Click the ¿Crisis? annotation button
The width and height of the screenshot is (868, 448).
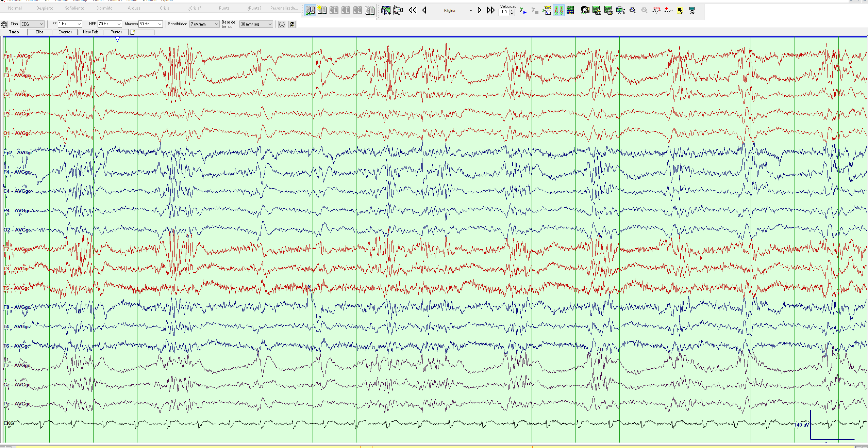point(195,8)
